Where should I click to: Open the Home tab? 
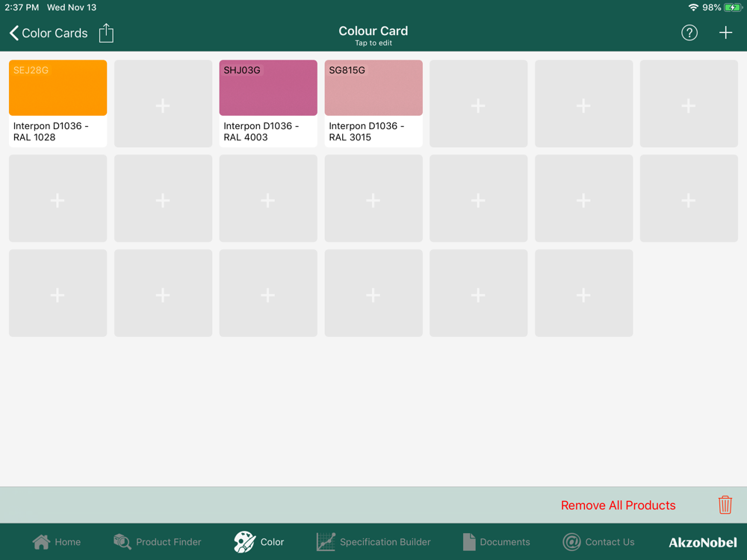click(x=57, y=542)
